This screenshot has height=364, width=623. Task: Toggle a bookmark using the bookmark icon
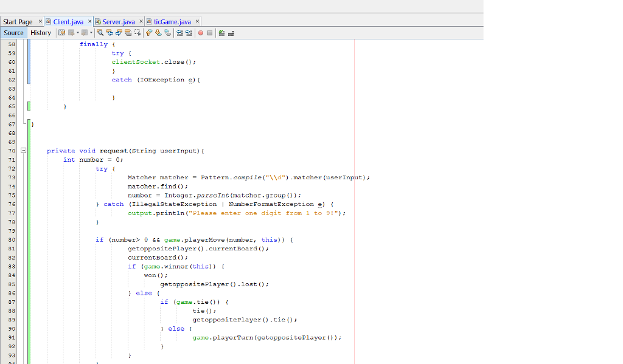coord(167,33)
